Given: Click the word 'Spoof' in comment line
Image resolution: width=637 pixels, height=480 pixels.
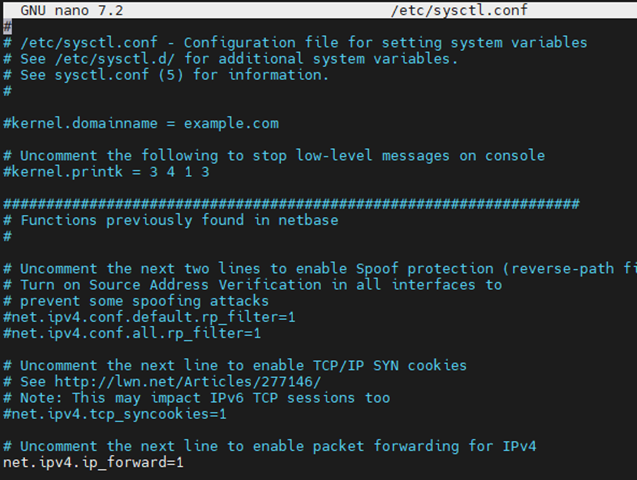Looking at the screenshot, I should [377, 269].
